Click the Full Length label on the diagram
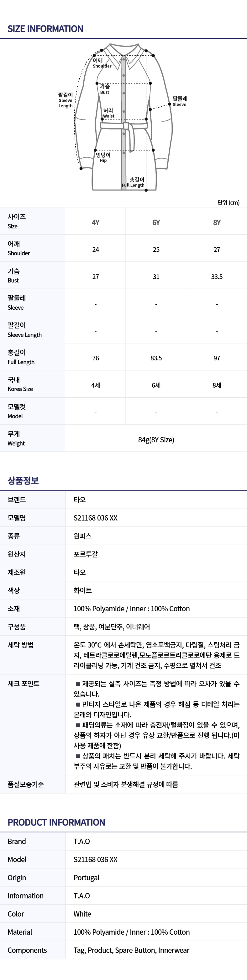 [x=134, y=183]
